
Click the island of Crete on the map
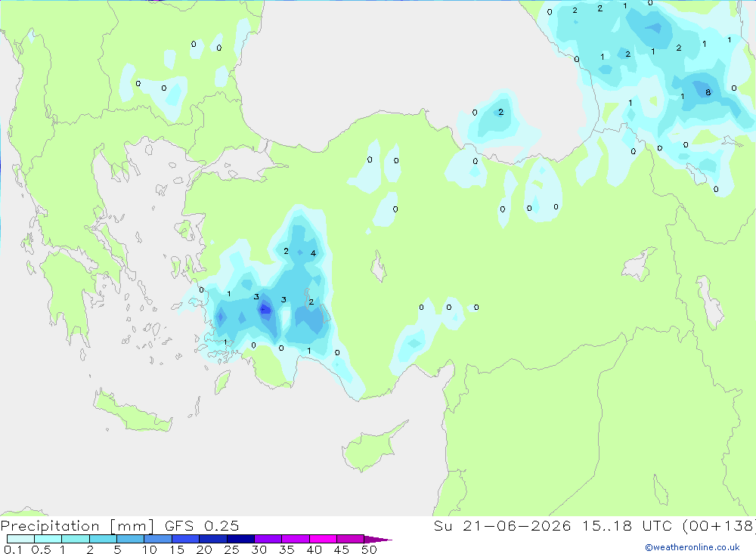[132, 410]
